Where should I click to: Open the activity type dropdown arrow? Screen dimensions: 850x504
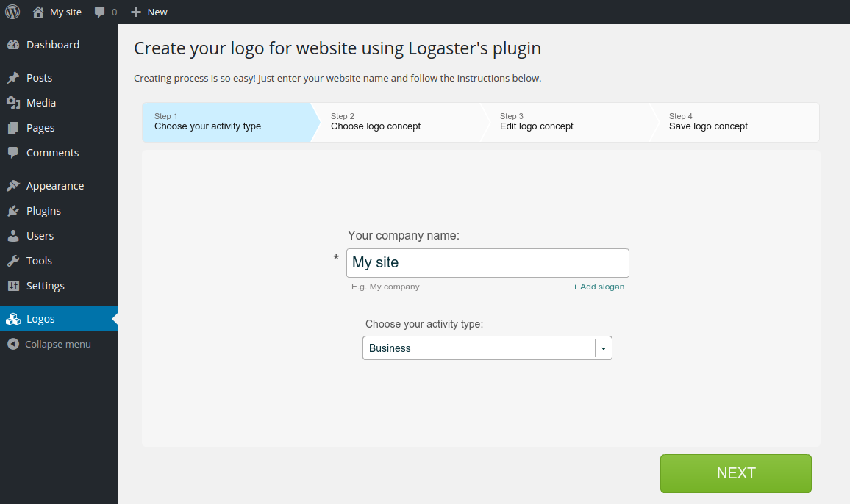(603, 348)
